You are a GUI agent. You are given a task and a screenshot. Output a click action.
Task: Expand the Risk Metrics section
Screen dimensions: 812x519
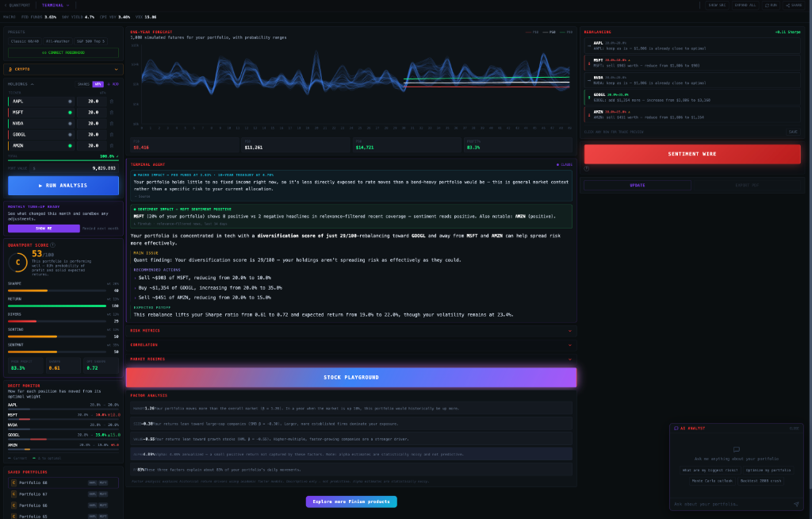coord(351,330)
